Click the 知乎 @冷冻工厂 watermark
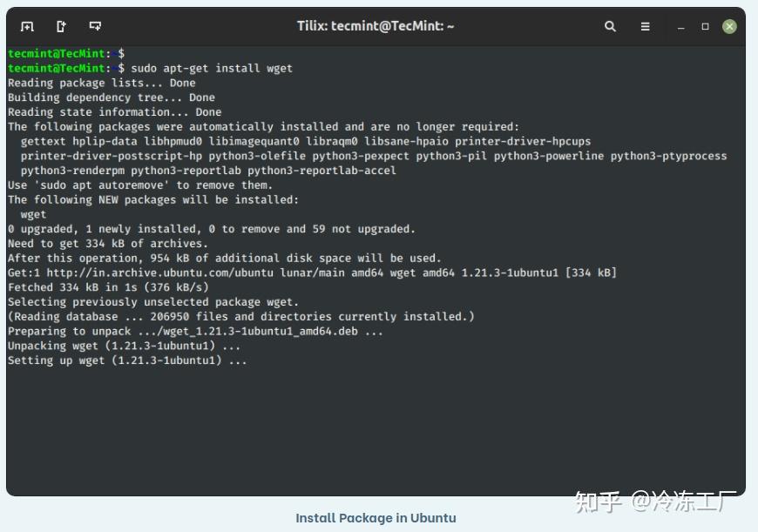This screenshot has width=758, height=532. [x=655, y=501]
